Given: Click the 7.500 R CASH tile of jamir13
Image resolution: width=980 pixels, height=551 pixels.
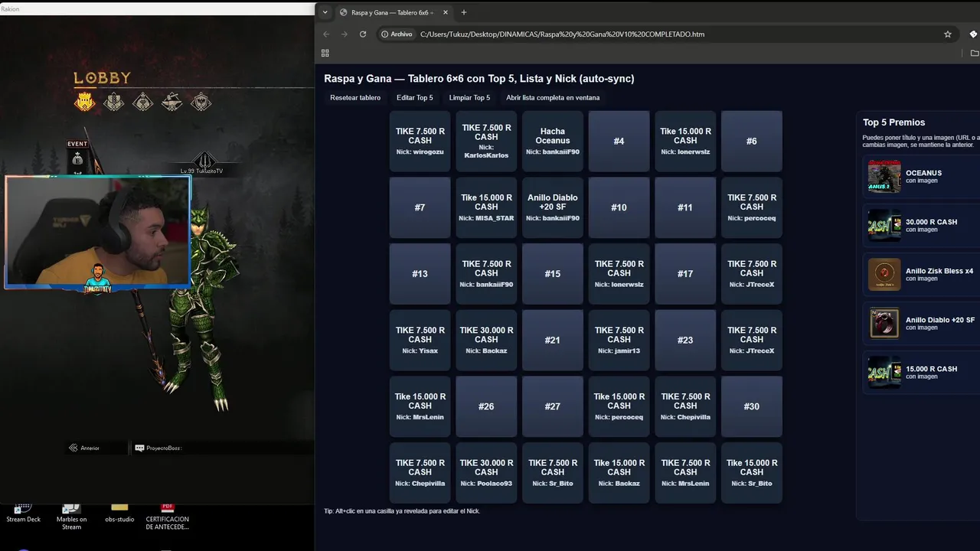Looking at the screenshot, I should click(x=619, y=340).
